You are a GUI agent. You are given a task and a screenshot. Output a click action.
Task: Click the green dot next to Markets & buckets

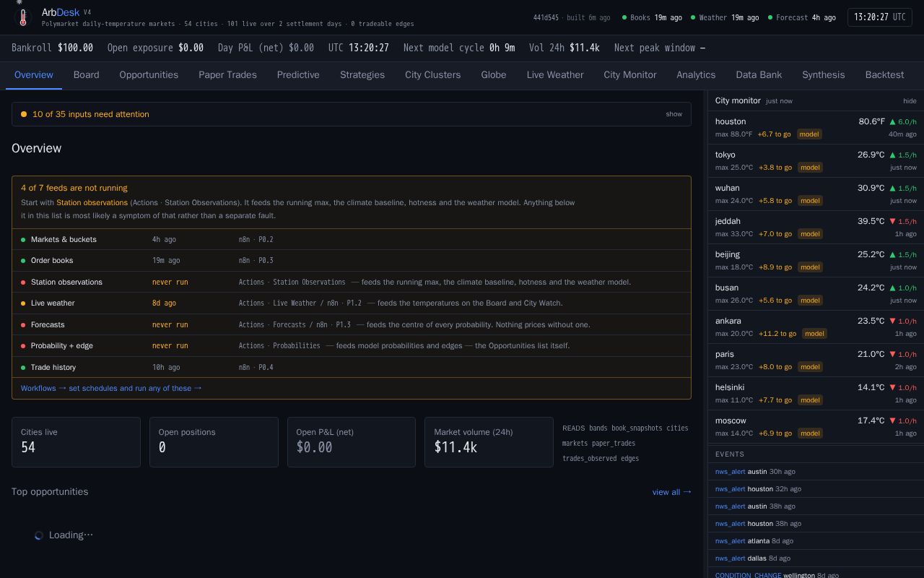tap(23, 240)
